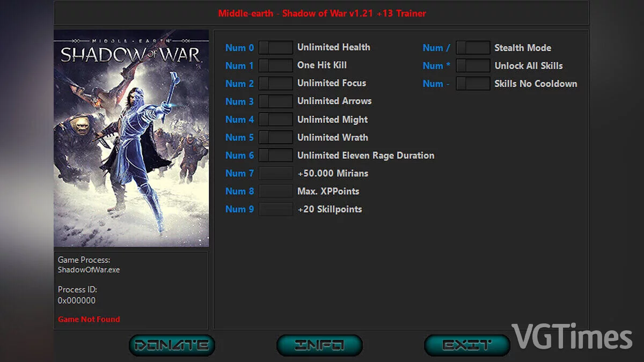Open the INFO button

319,345
